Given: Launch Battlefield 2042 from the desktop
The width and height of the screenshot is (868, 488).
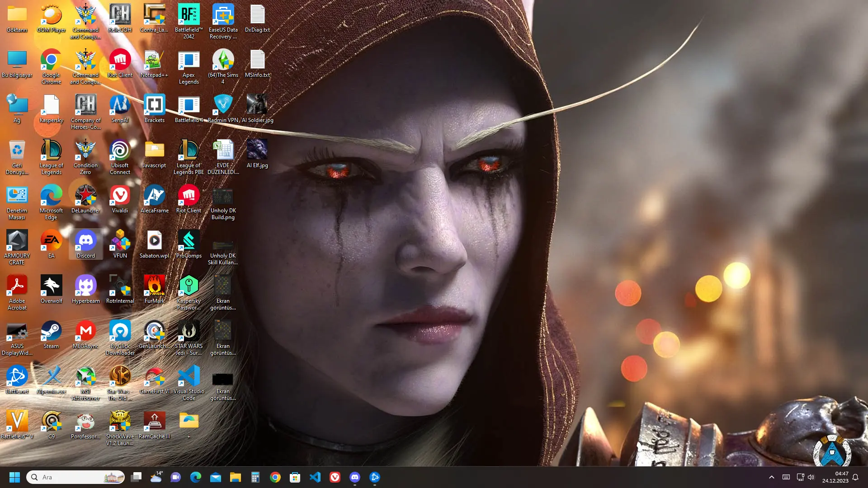Looking at the screenshot, I should click(x=189, y=21).
